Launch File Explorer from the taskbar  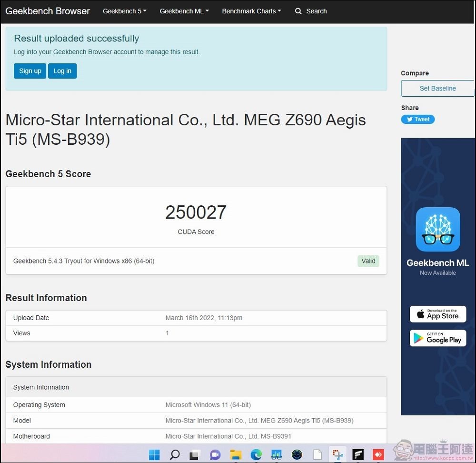[x=236, y=454]
